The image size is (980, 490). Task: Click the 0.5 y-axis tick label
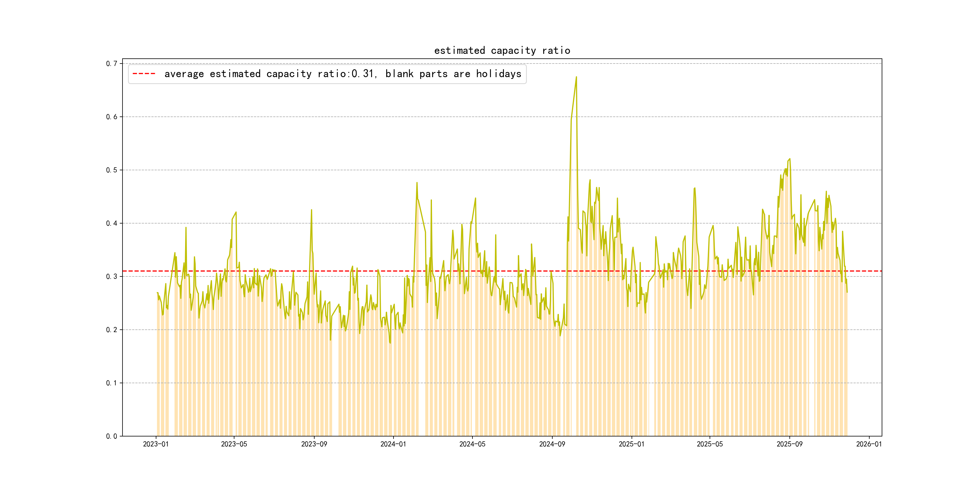click(112, 170)
